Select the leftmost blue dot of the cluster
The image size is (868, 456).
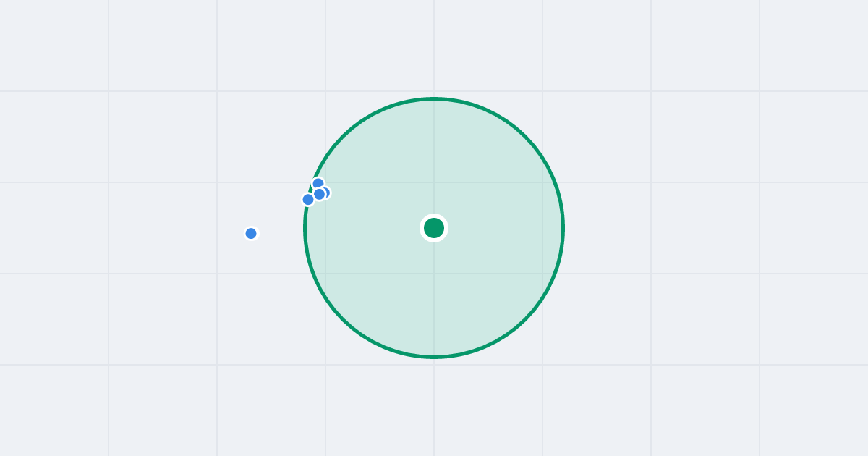tap(308, 199)
